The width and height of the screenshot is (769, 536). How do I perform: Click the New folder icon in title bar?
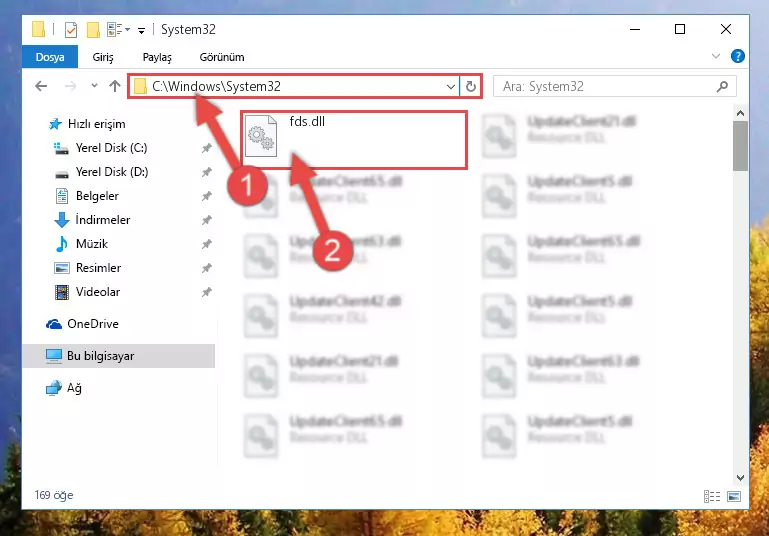point(93,30)
